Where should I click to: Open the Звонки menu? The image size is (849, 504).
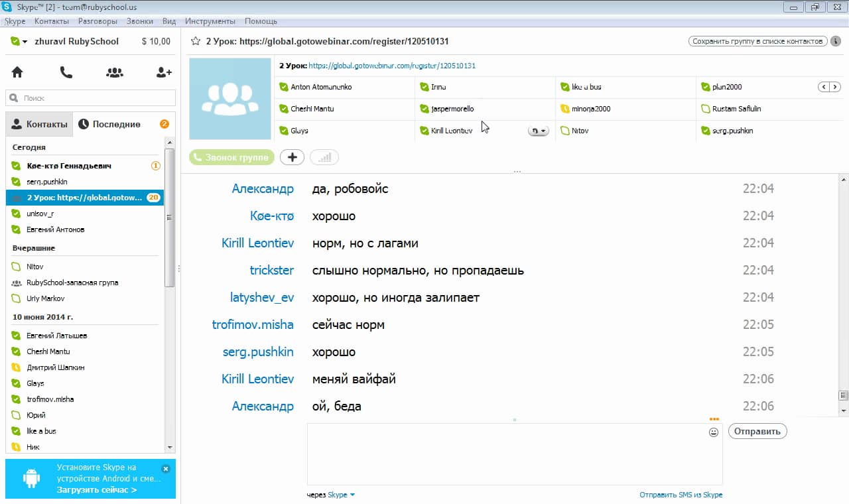[140, 21]
